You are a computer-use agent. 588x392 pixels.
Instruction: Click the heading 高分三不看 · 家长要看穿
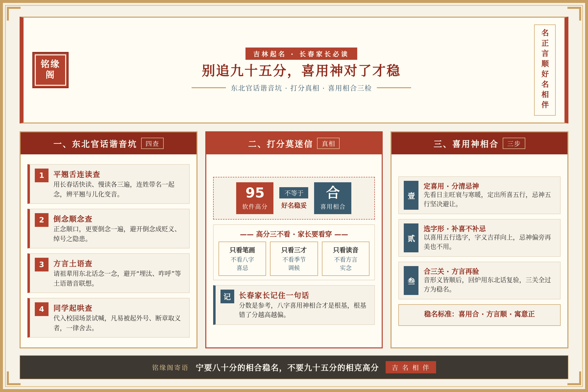pos(294,234)
